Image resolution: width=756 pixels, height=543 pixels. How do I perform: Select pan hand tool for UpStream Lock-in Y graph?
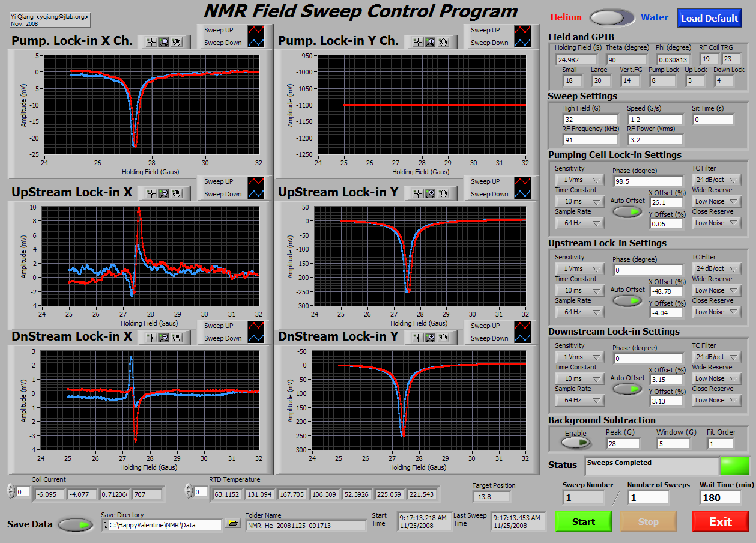pyautogui.click(x=443, y=193)
